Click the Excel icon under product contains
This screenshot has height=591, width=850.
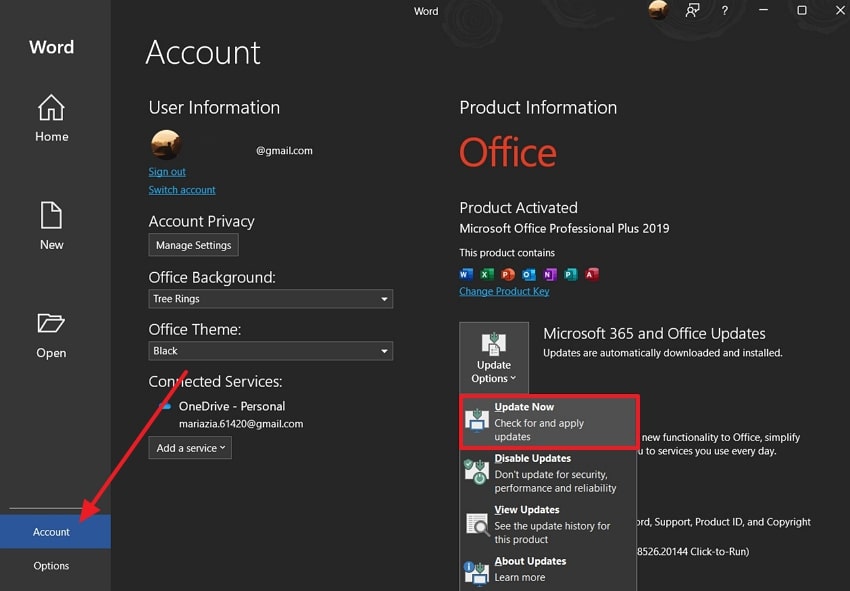[487, 274]
